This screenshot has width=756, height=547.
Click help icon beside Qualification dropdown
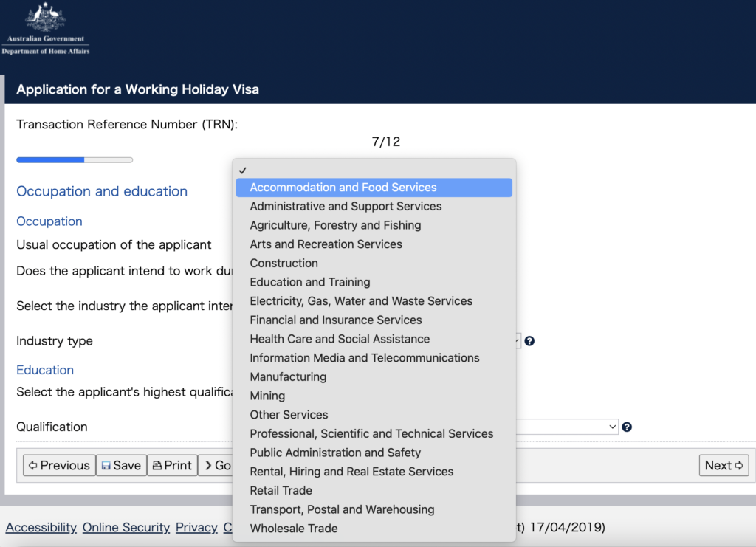pos(627,427)
